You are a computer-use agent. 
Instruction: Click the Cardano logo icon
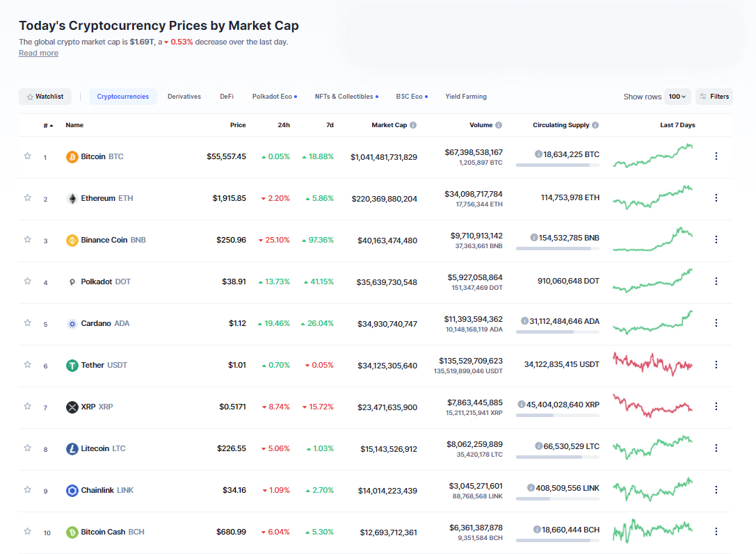72,324
